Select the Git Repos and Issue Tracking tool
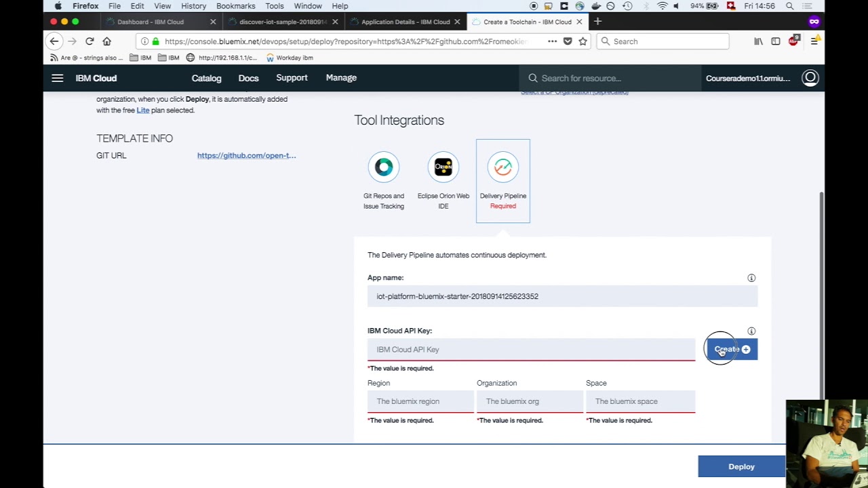The image size is (868, 488). coord(384,181)
